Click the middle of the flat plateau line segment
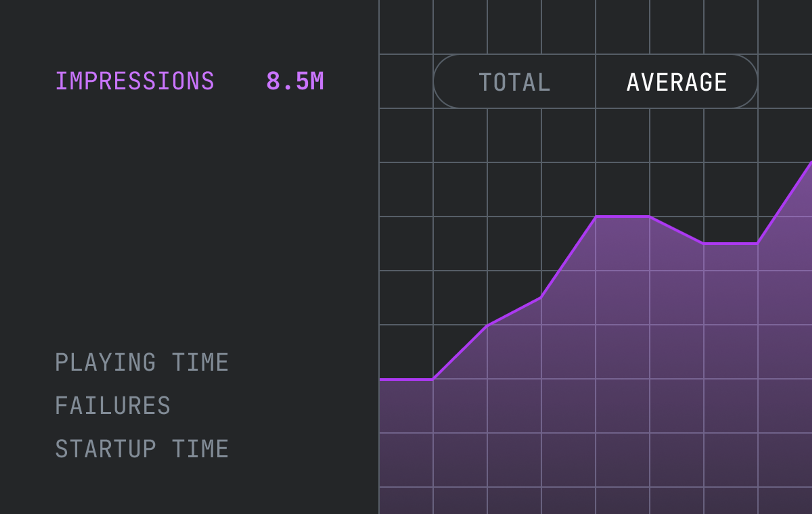This screenshot has width=812, height=514. [x=623, y=217]
